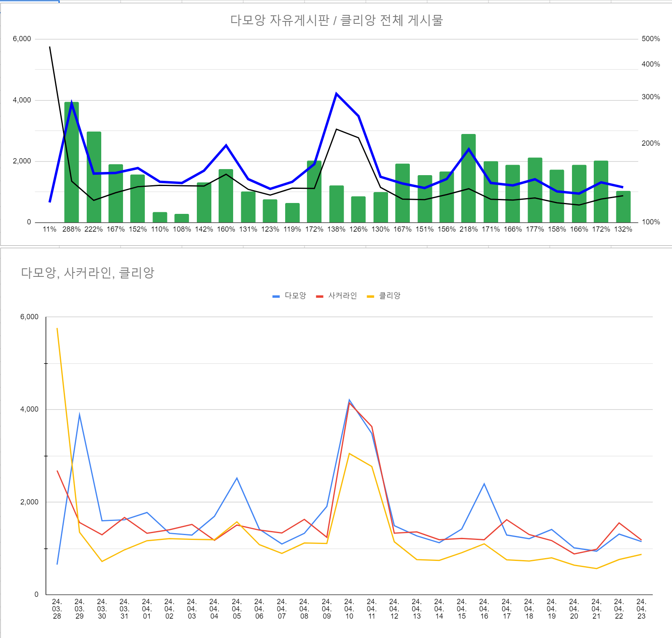Image resolution: width=672 pixels, height=638 pixels.
Task: Click the green bar above the 218% label
Action: coord(468,178)
